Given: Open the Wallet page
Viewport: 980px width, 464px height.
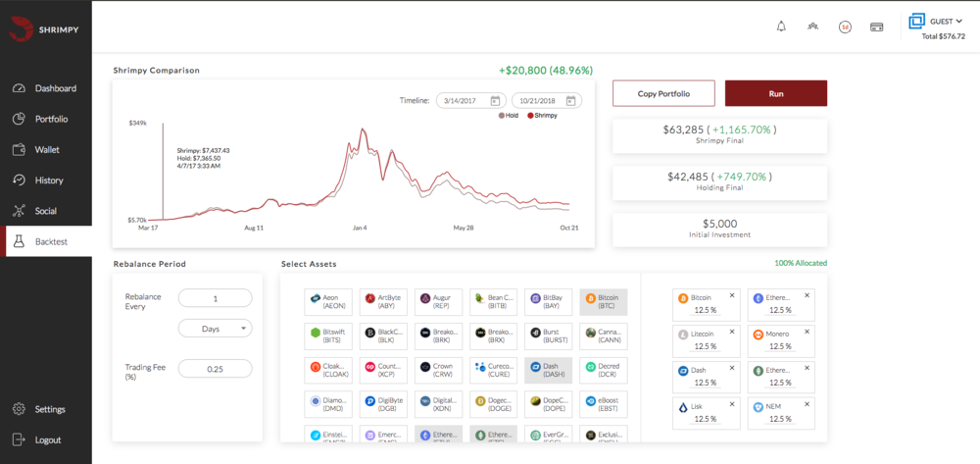Looking at the screenshot, I should (46, 150).
